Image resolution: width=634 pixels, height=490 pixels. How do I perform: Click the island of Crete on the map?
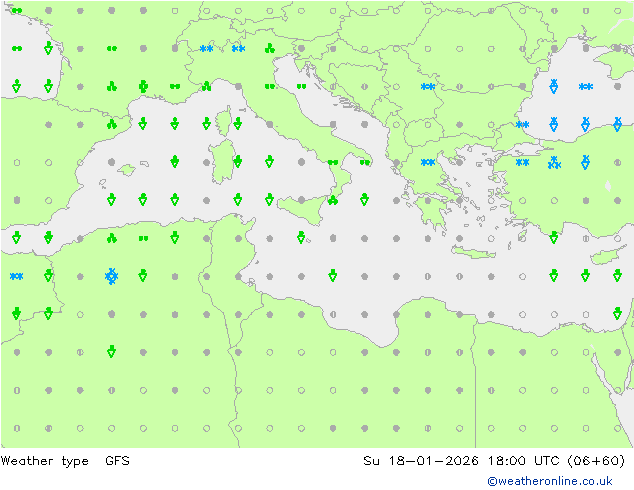click(x=473, y=252)
